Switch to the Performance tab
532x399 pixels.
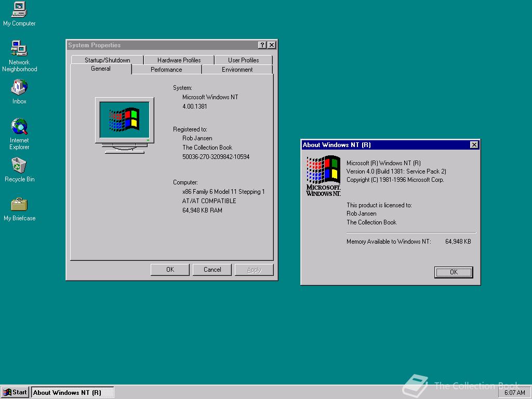[x=166, y=70]
